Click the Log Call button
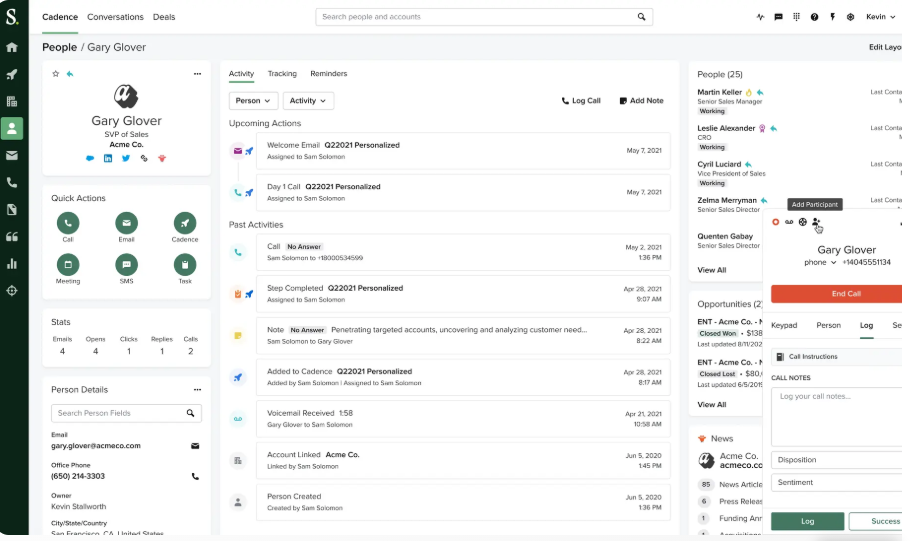The height and width of the screenshot is (541, 915). 581,101
